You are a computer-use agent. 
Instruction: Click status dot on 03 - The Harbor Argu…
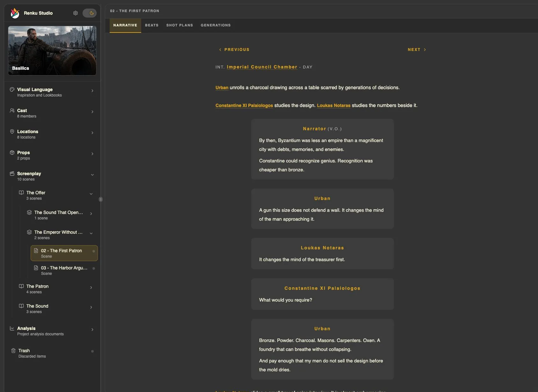94,268
